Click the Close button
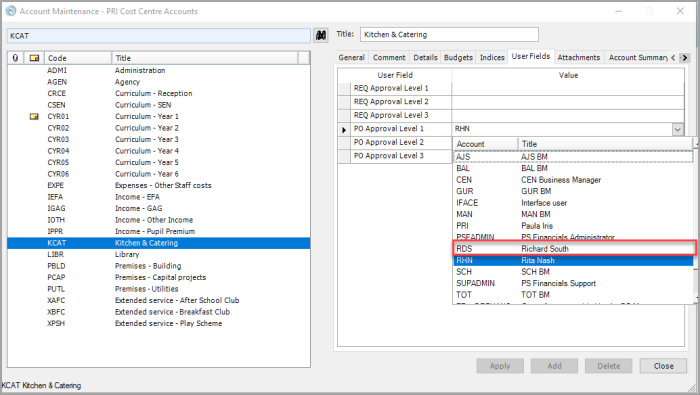The width and height of the screenshot is (700, 395). pyautogui.click(x=663, y=366)
